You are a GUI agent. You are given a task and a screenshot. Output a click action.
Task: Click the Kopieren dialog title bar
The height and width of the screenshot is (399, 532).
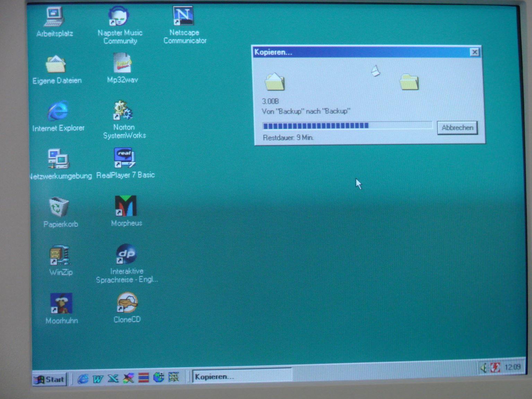367,52
